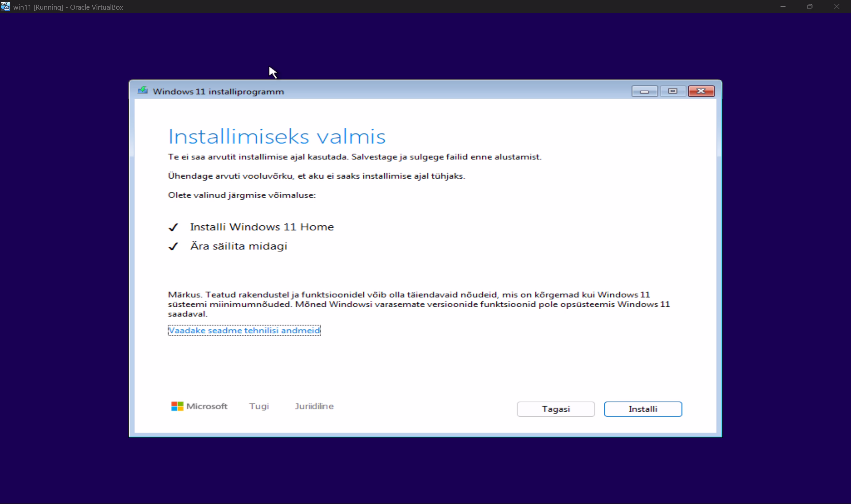This screenshot has width=851, height=504.
Task: Click the sentence starting 'Te ei saa arvutit'
Action: (354, 157)
